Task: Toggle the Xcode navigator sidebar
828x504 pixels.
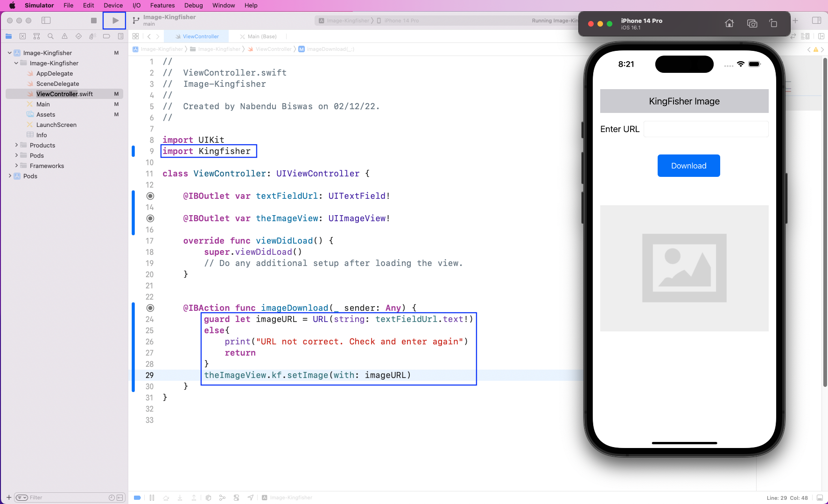Action: coord(46,21)
